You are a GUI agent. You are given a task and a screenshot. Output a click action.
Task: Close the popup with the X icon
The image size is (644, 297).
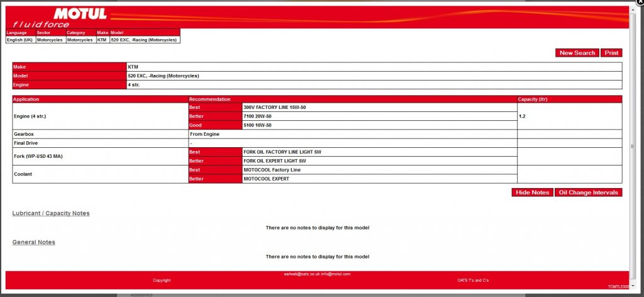pos(640,2)
